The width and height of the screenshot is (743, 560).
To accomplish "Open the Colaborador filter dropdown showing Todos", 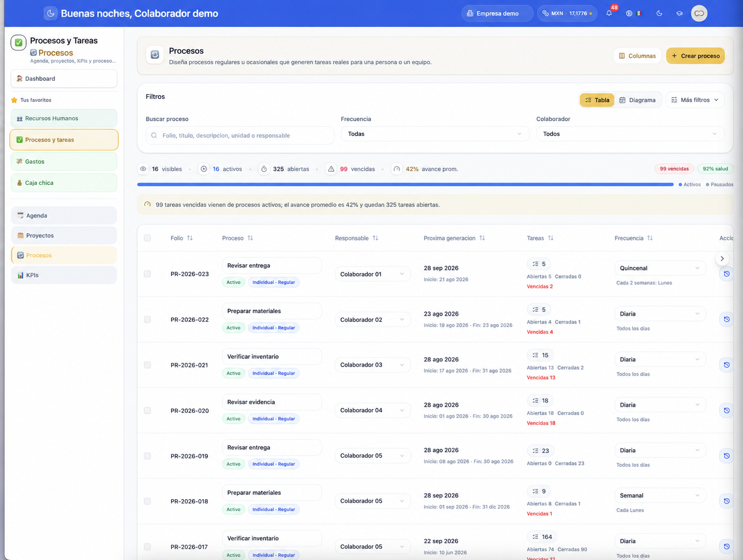I will point(630,134).
